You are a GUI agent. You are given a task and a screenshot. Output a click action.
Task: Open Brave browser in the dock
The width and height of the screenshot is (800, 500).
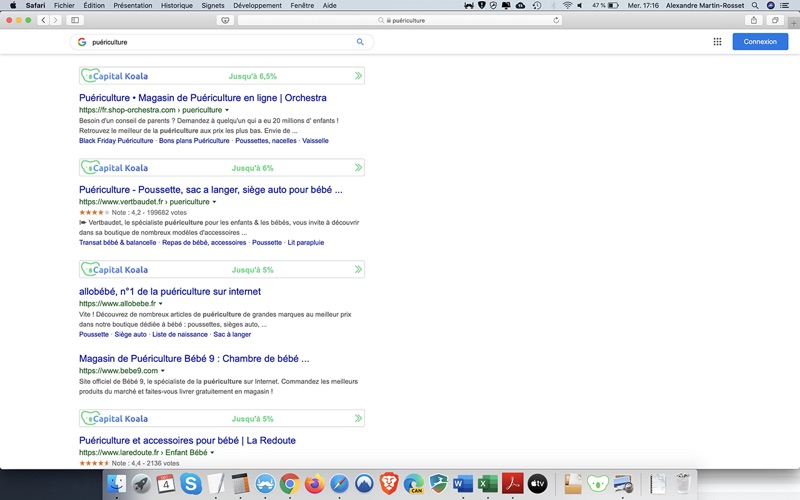point(389,483)
